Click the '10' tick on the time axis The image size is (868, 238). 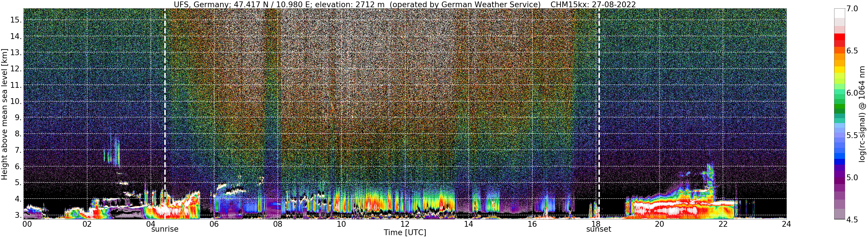pyautogui.click(x=341, y=224)
